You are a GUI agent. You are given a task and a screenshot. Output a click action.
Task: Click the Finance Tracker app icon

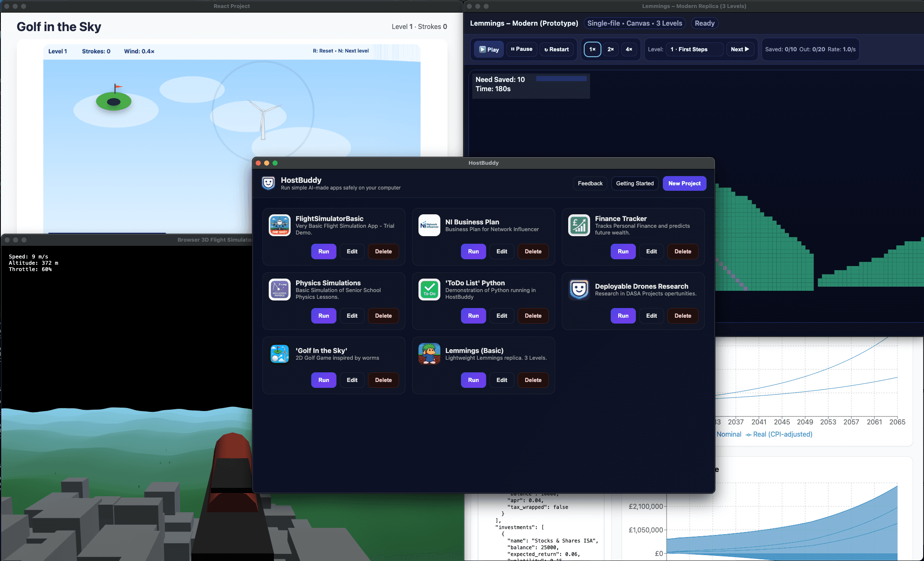coord(579,225)
